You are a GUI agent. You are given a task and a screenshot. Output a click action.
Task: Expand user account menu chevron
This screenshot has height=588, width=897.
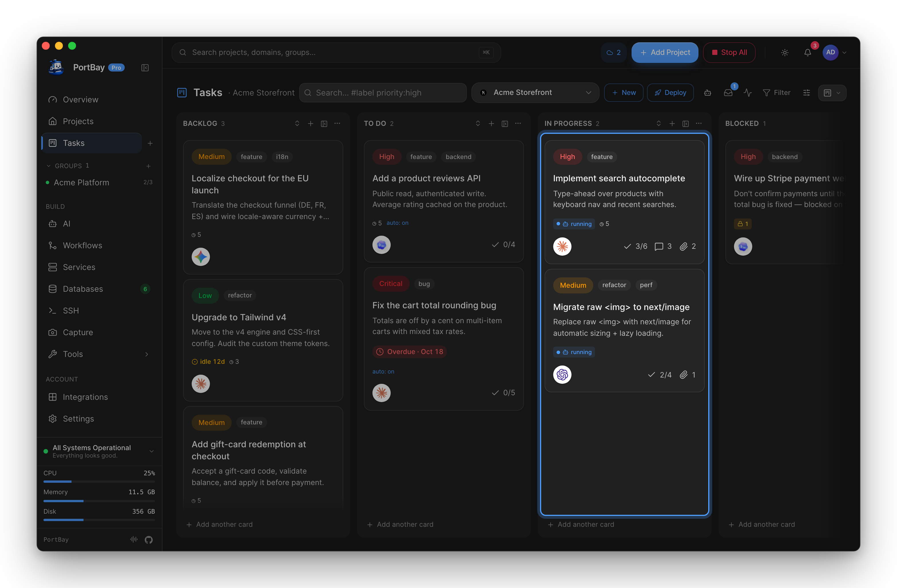tap(844, 53)
